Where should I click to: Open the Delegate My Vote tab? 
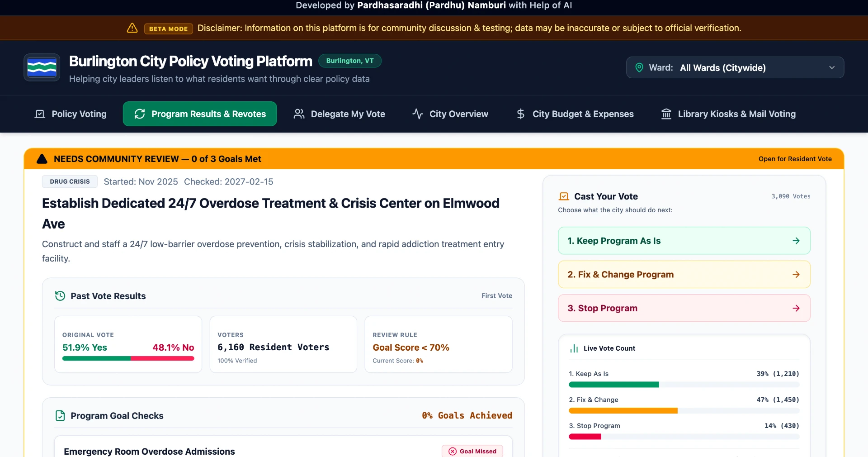click(x=340, y=114)
